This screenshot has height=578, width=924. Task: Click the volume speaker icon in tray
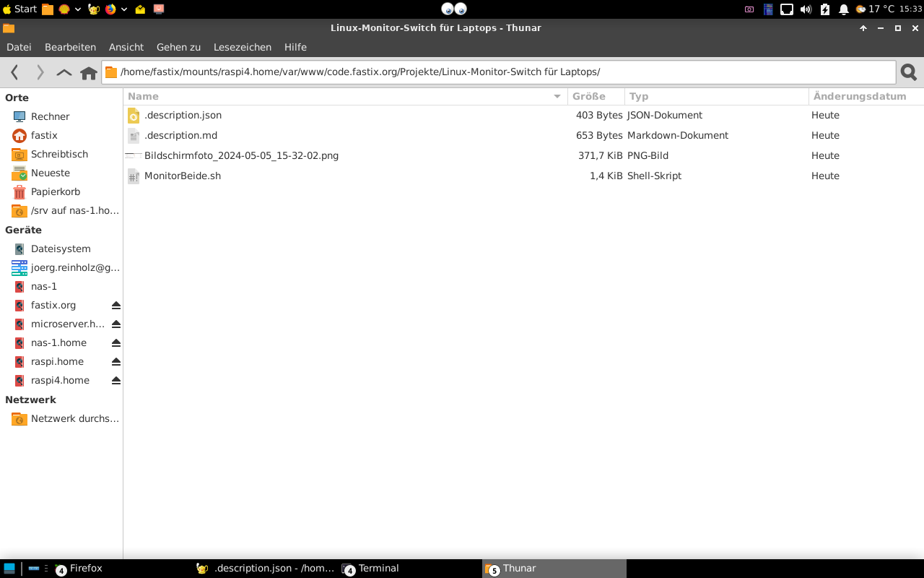coord(806,9)
